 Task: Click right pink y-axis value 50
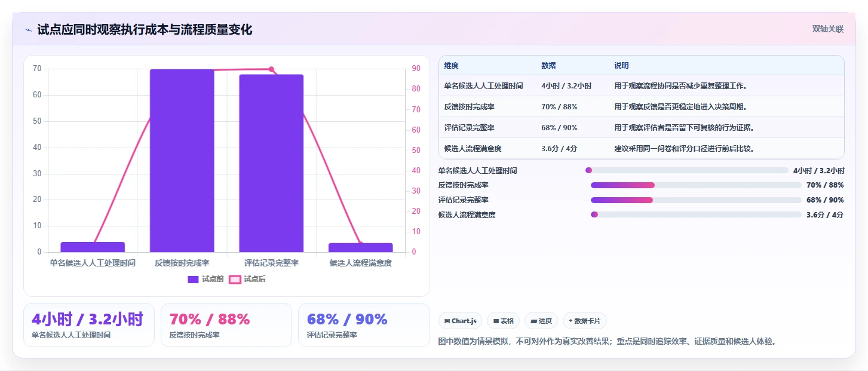pyautogui.click(x=416, y=150)
